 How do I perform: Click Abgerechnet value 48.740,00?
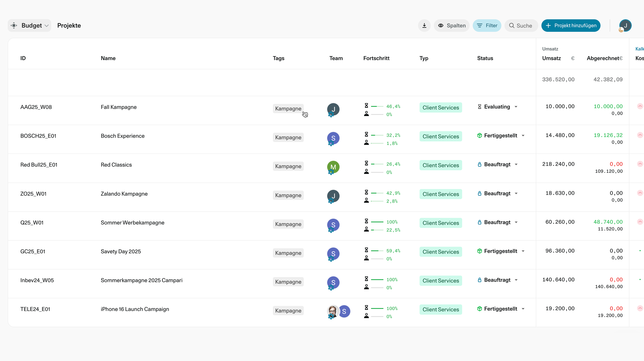[608, 222]
